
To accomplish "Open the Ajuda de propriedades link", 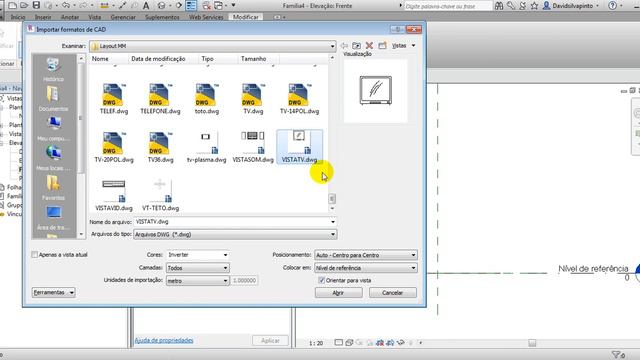I will coord(164,340).
